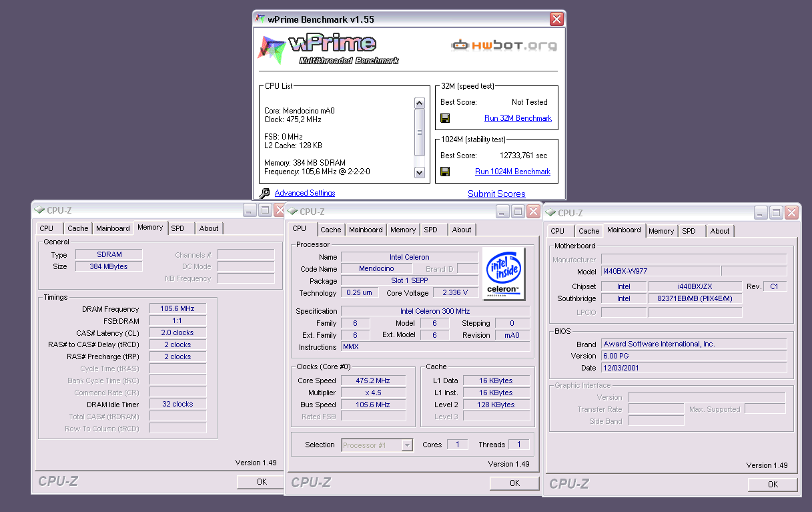Run 32M Benchmark link
The width and height of the screenshot is (812, 512).
tap(518, 118)
